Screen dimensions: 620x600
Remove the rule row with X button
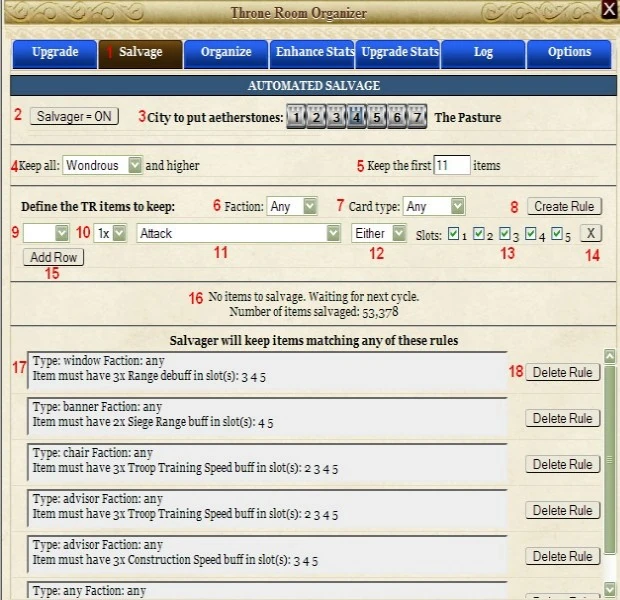coord(591,233)
